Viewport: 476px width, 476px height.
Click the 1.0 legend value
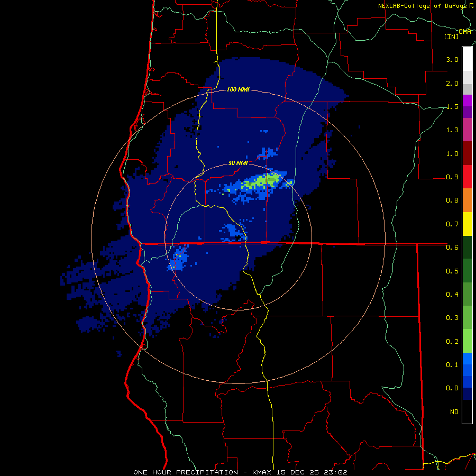tap(452, 153)
